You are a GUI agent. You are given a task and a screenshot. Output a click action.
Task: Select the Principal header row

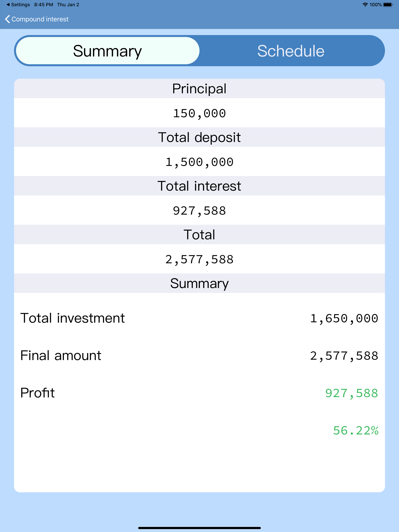pos(199,89)
